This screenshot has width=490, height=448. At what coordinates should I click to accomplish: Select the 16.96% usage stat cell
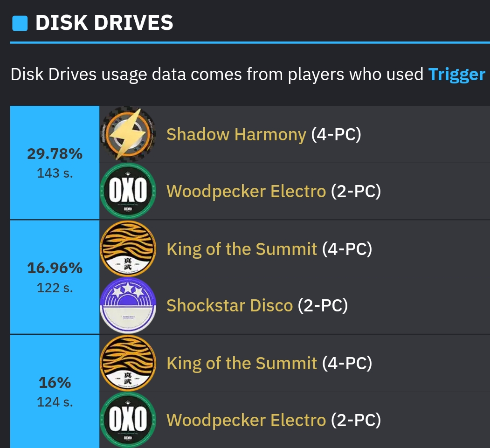[x=55, y=277]
